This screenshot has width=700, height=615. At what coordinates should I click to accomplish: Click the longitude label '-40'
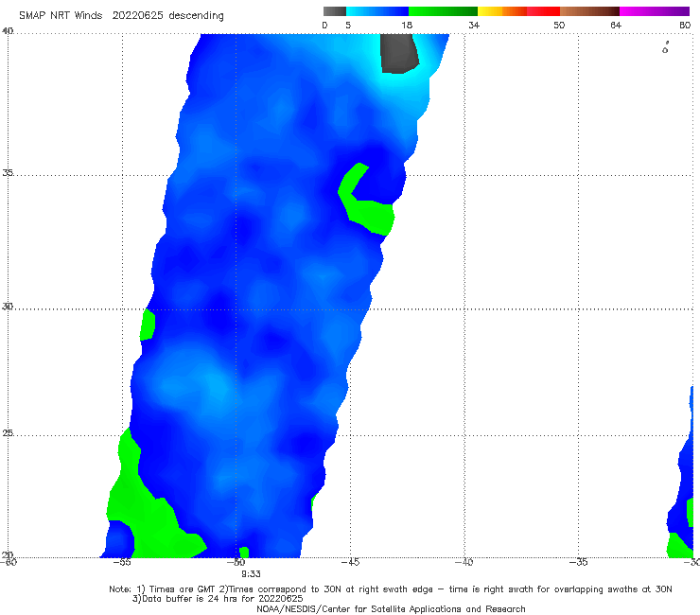tap(464, 562)
